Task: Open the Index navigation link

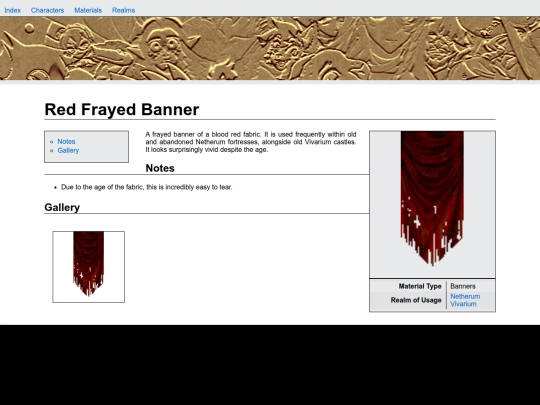Action: click(x=12, y=10)
